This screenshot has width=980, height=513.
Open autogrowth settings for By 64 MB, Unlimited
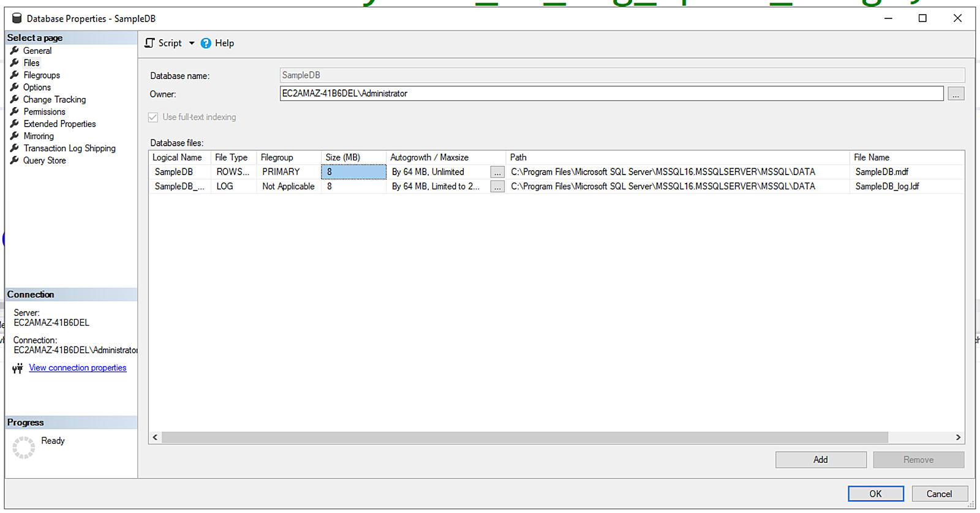[x=497, y=173]
